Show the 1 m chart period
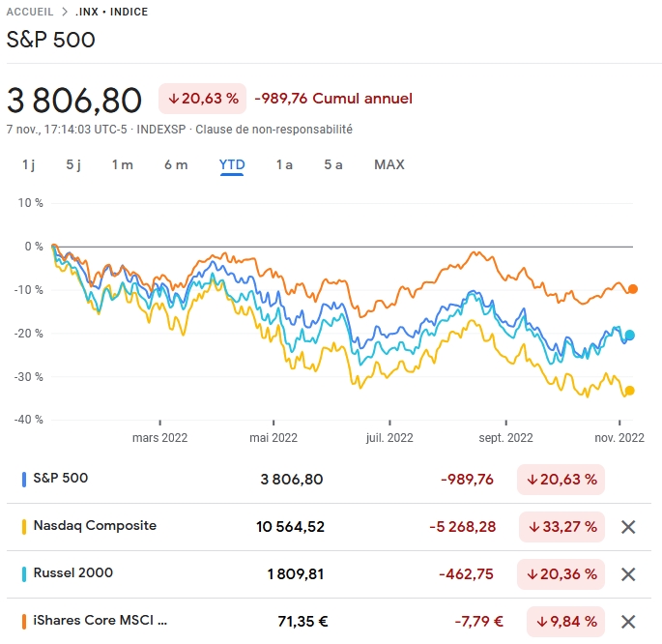The image size is (662, 644). pyautogui.click(x=122, y=164)
